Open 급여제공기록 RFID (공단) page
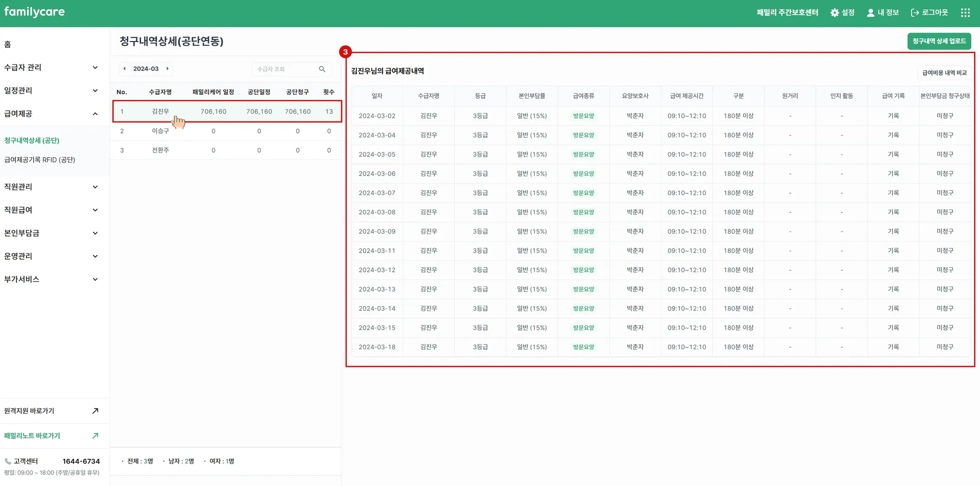980x486 pixels. (40, 160)
